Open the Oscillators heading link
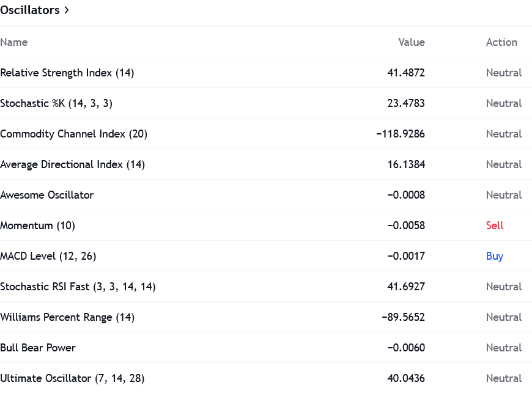532x396 pixels. (x=30, y=10)
